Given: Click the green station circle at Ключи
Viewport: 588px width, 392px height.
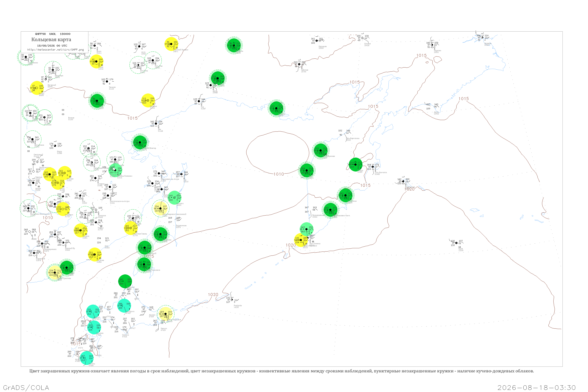Looking at the screenshot, I should [x=356, y=165].
